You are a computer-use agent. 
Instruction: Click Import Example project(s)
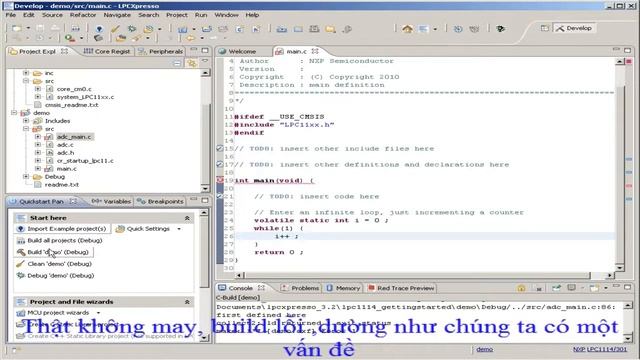(x=62, y=229)
